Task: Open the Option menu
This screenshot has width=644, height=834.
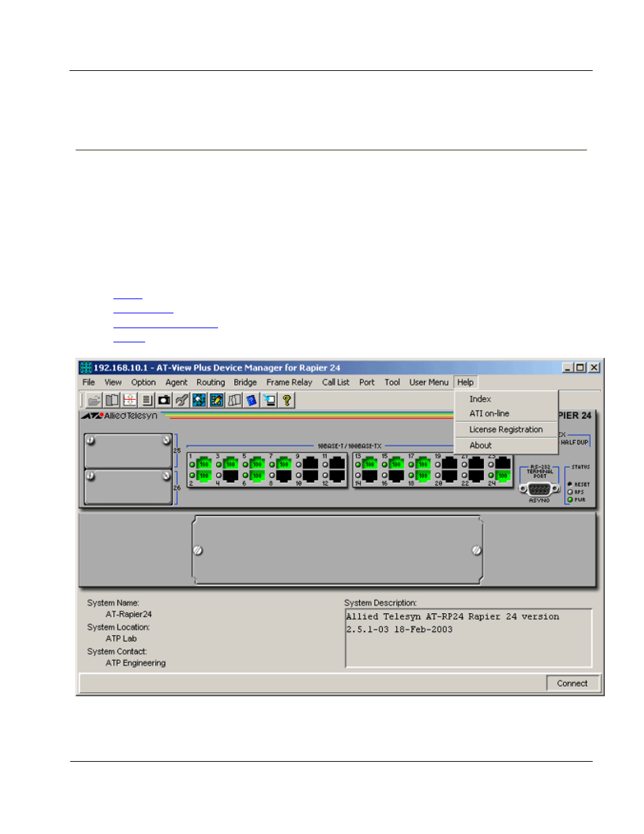Action: click(x=143, y=382)
